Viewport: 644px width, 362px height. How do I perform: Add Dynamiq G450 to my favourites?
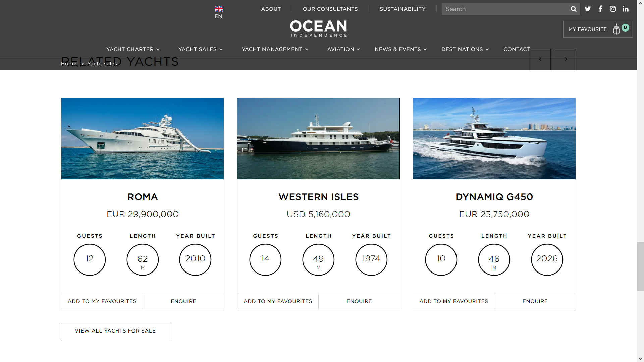[x=453, y=301]
